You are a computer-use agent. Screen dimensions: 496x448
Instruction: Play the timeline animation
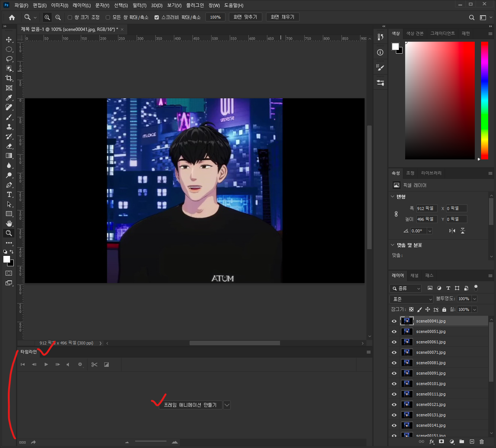click(x=46, y=365)
